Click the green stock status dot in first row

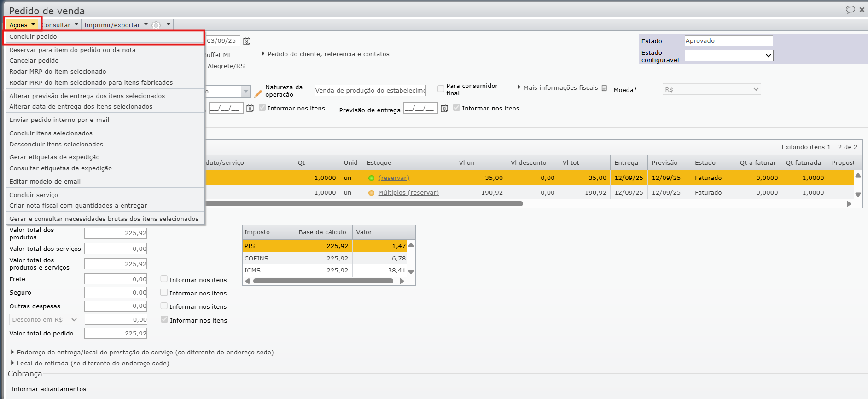click(x=371, y=178)
